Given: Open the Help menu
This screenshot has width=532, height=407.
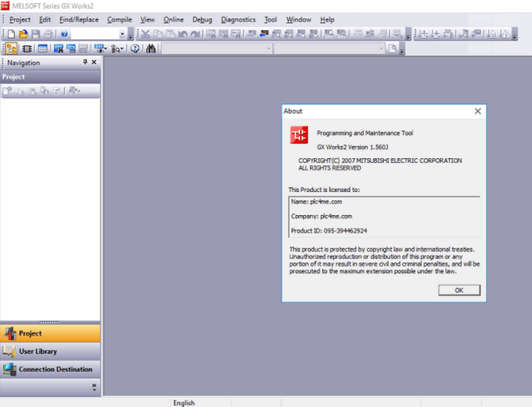Looking at the screenshot, I should [x=327, y=20].
